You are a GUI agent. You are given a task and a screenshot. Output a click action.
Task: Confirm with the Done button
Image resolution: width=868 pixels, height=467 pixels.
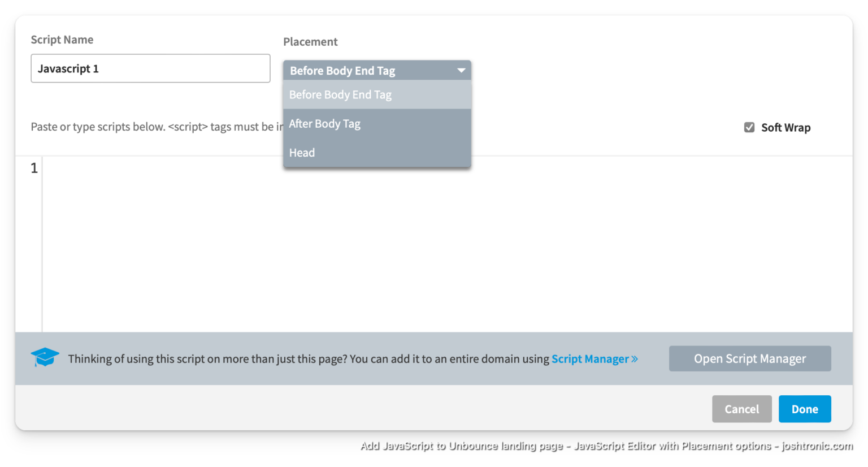tap(805, 409)
